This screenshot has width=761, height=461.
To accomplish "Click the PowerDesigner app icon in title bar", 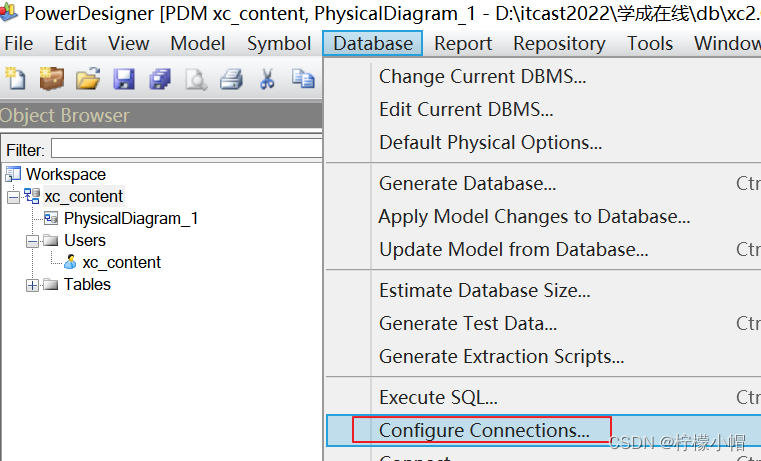I will pyautogui.click(x=8, y=11).
